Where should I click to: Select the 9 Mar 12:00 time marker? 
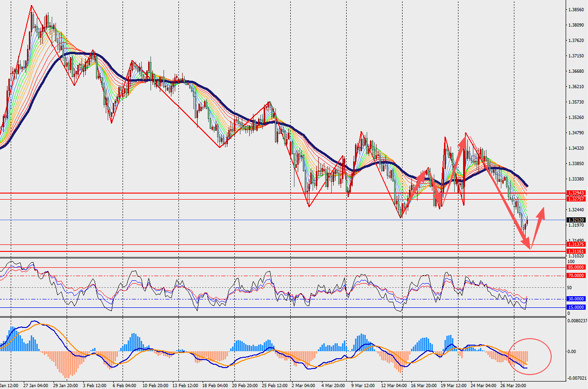pos(362,386)
